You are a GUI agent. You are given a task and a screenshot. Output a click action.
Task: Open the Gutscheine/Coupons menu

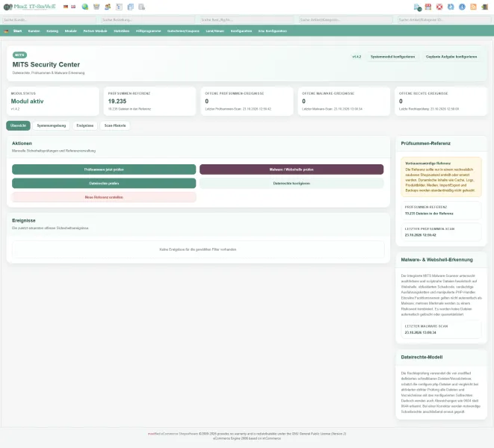183,31
